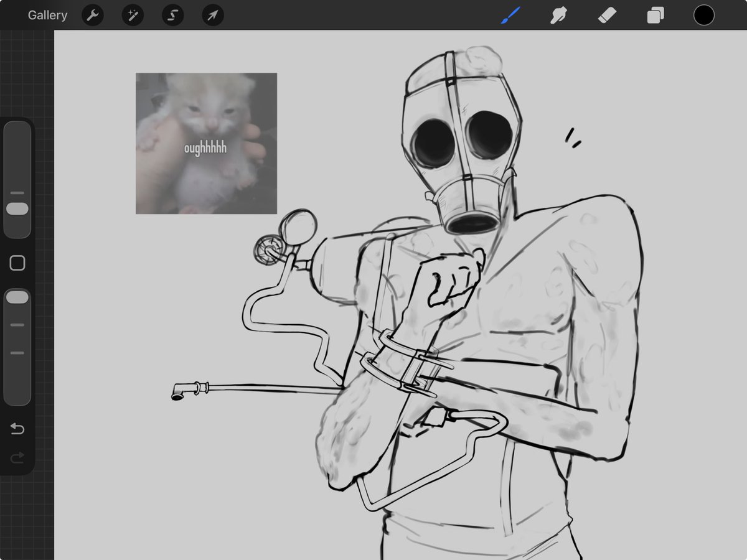Tap the "oughhhhh" caption text
This screenshot has width=747, height=560.
tap(205, 149)
